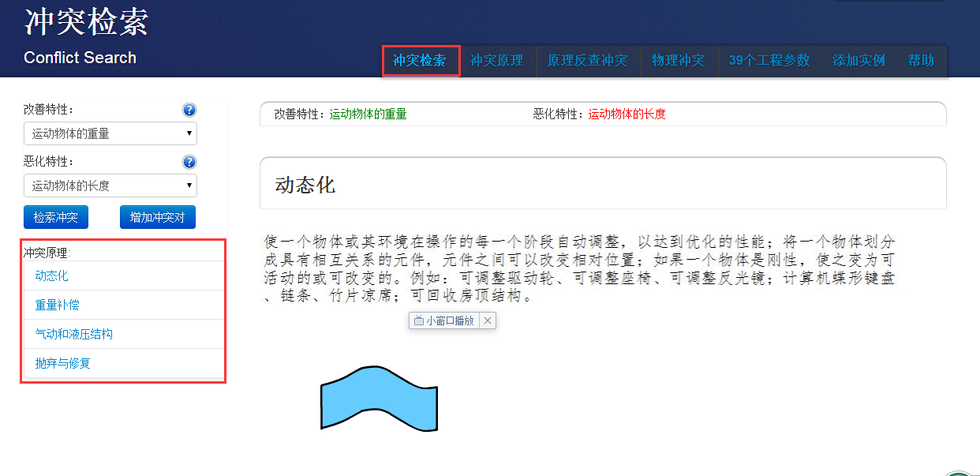Navigate to the 添加实例 tab
The width and height of the screenshot is (980, 476).
858,61
